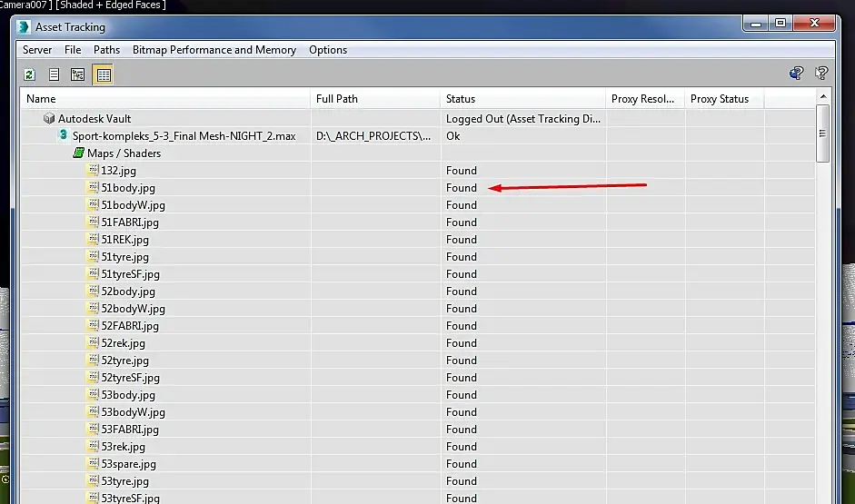Click the Status Log icon in the toolbar
This screenshot has height=504, width=855.
pyautogui.click(x=54, y=74)
